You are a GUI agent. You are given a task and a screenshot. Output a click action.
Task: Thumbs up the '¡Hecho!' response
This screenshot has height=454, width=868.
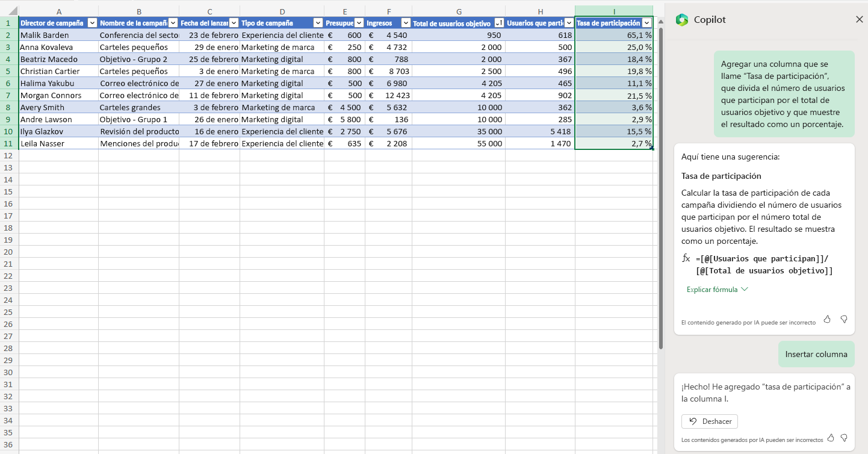point(831,437)
